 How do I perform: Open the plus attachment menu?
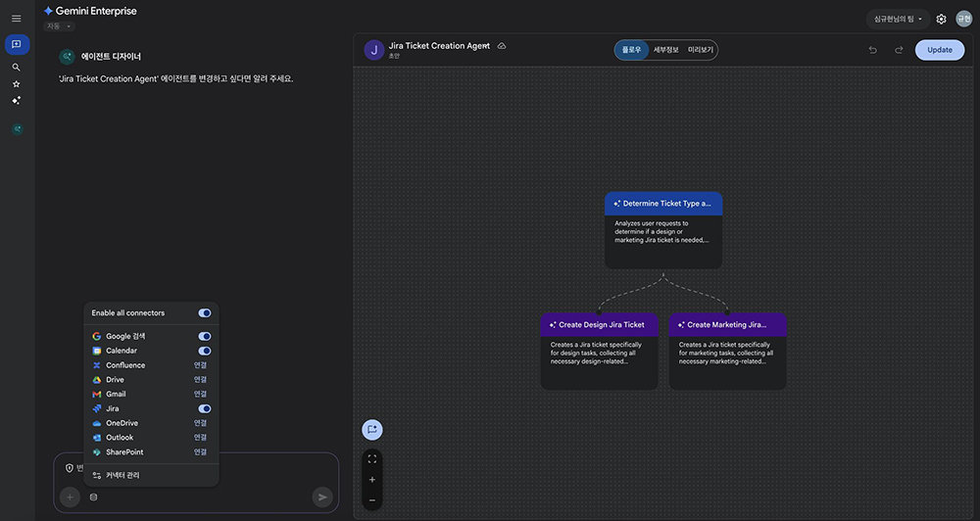coord(70,497)
